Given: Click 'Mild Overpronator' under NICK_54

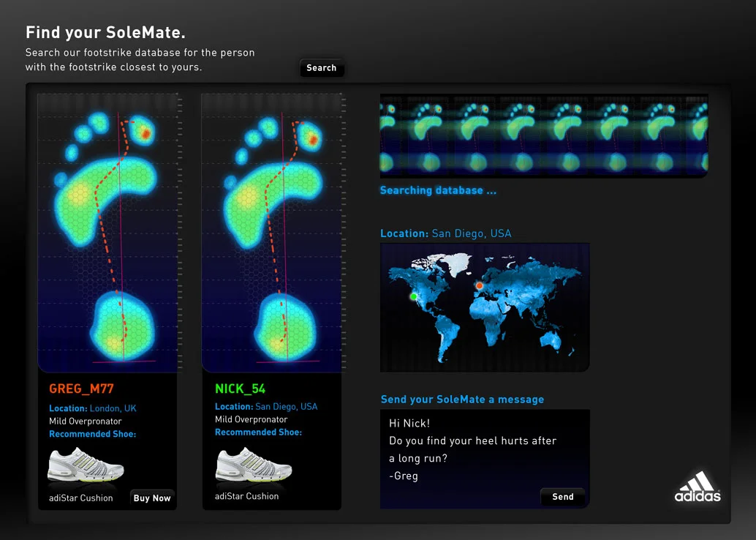Looking at the screenshot, I should point(252,419).
